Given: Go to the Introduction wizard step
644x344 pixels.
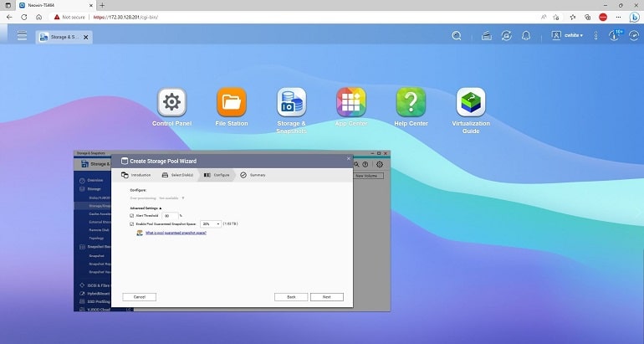Looking at the screenshot, I should 136,175.
